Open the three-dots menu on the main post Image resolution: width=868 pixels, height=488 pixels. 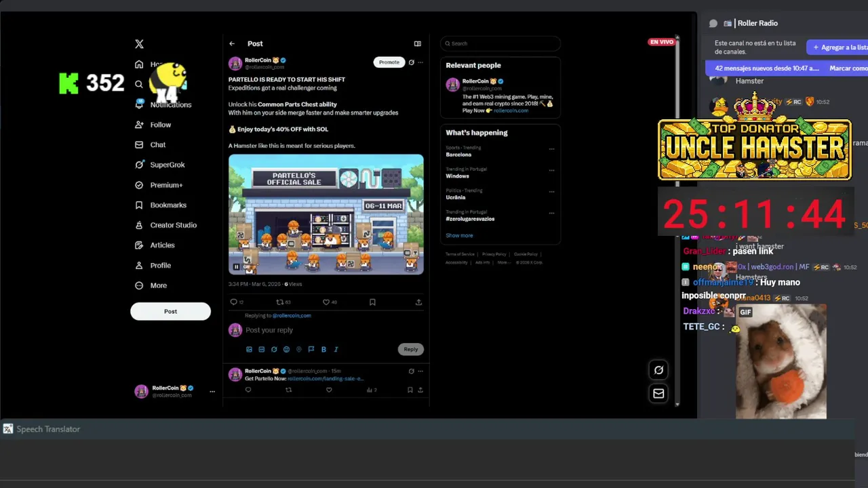420,62
